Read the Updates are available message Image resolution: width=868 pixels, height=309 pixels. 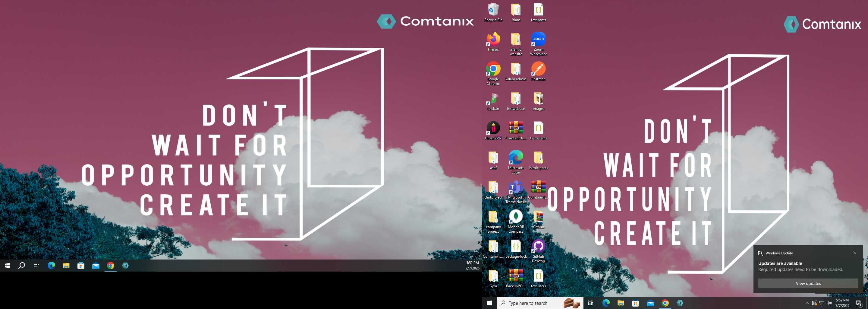(x=780, y=263)
